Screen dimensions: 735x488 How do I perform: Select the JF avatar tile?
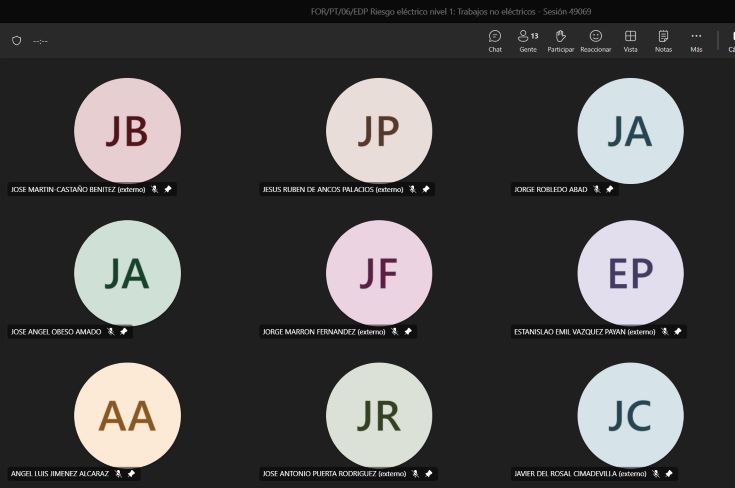[x=379, y=273]
